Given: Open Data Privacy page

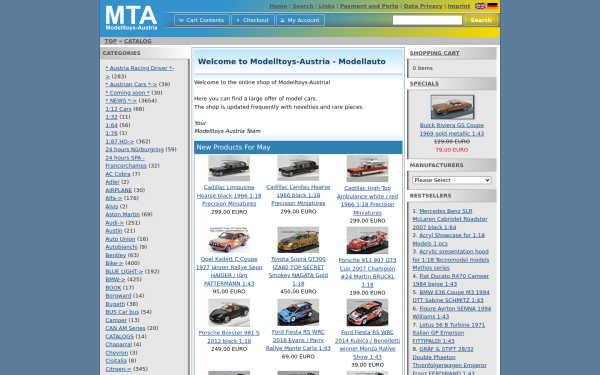Looking at the screenshot, I should [423, 6].
